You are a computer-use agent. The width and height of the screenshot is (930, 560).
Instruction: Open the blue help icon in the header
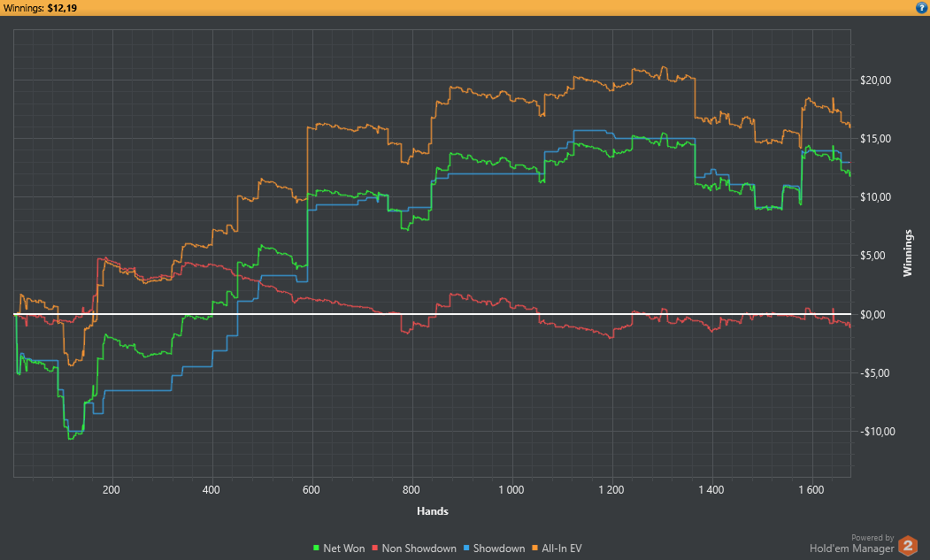click(922, 8)
